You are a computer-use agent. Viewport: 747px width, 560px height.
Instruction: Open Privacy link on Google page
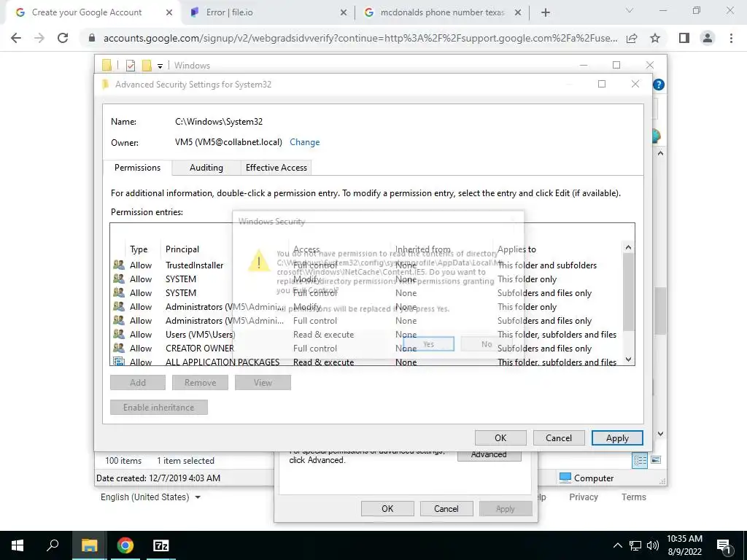pos(583,497)
